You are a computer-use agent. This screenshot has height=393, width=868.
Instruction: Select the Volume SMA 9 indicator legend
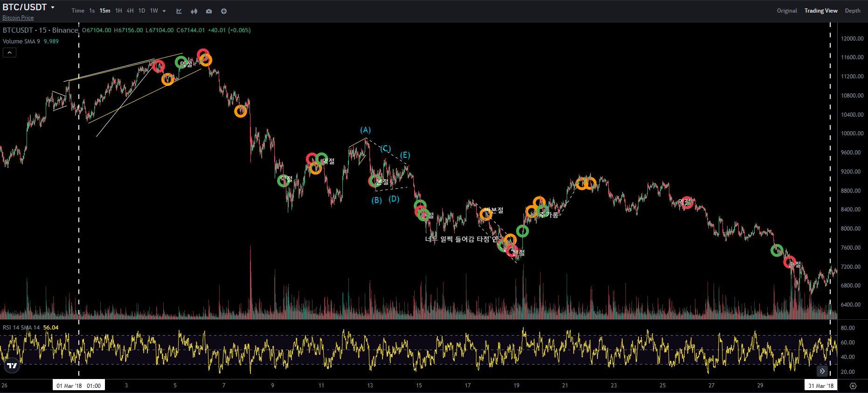point(21,42)
